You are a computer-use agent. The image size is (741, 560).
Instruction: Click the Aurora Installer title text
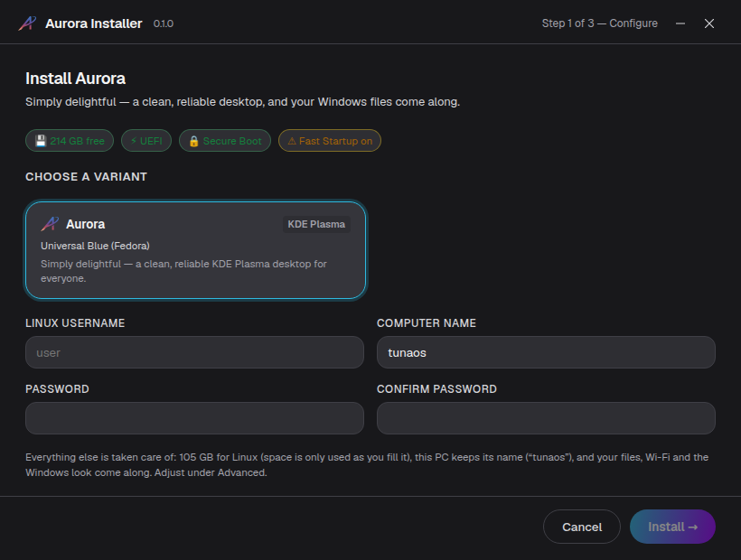(94, 23)
